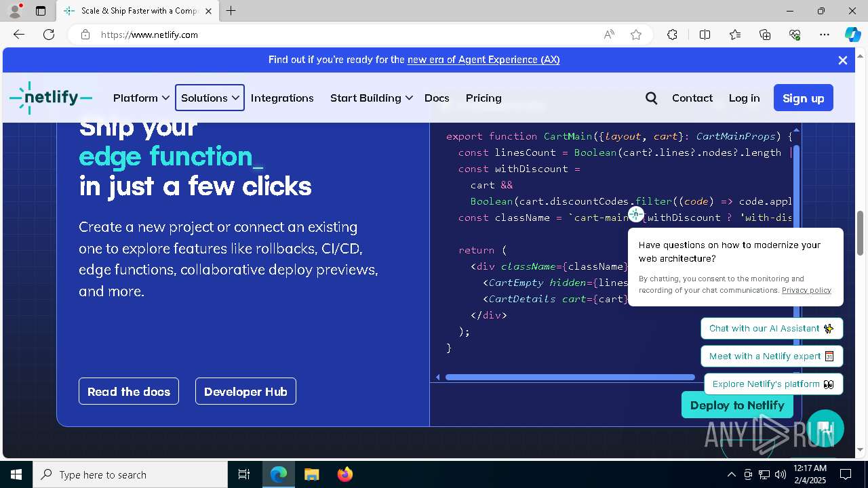Open the Notification center icon
The image size is (868, 488).
(846, 474)
